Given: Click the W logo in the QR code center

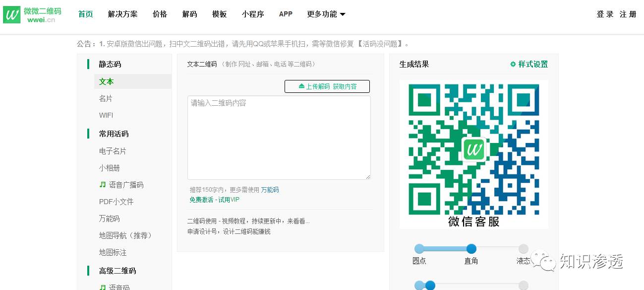Looking at the screenshot, I should tap(474, 149).
